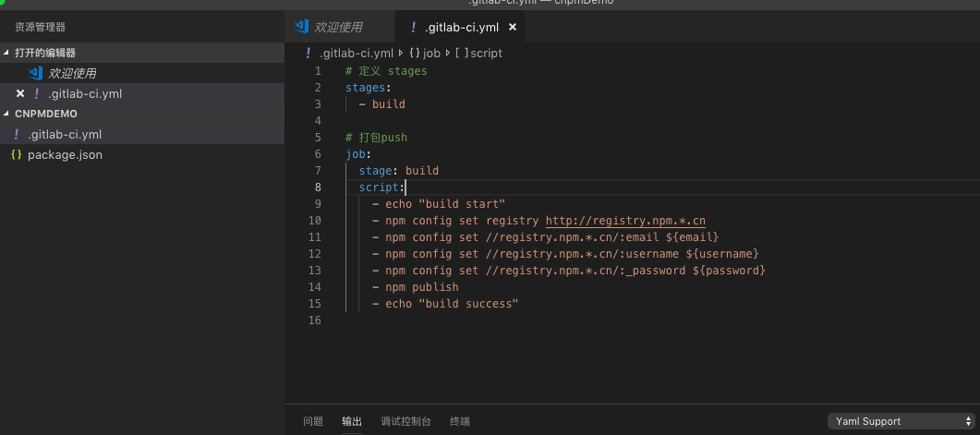Image resolution: width=980 pixels, height=435 pixels.
Task: Click line number 8 in the gutter
Action: pos(318,187)
